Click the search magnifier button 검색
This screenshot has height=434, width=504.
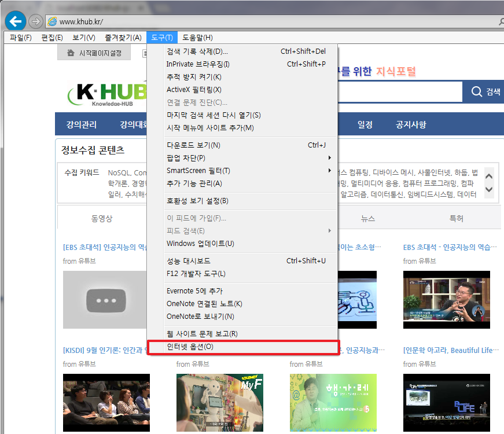tap(484, 92)
